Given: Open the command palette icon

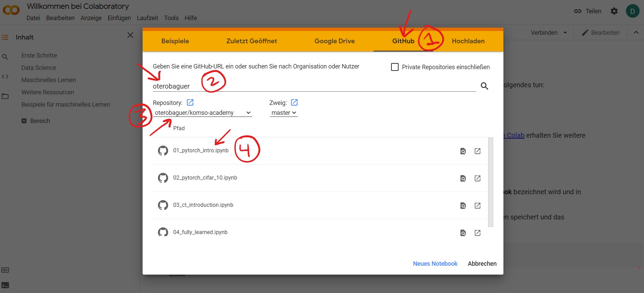Looking at the screenshot, I should coord(5,270).
